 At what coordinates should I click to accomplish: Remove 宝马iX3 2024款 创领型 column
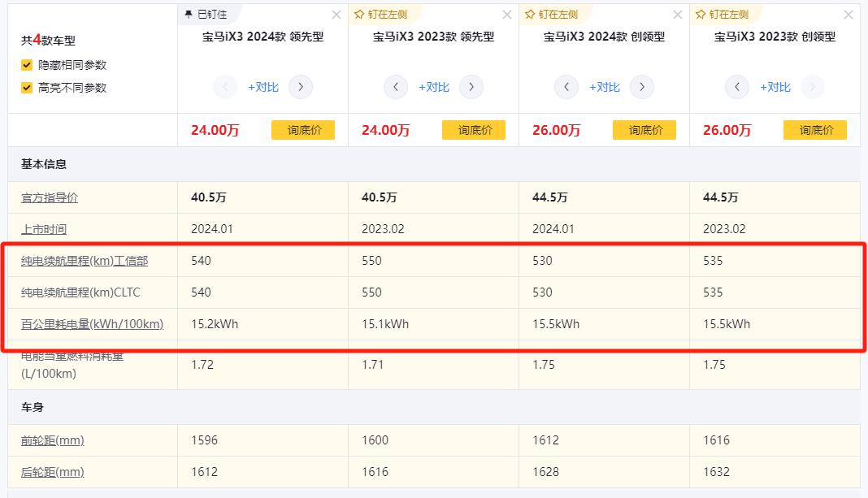(678, 15)
